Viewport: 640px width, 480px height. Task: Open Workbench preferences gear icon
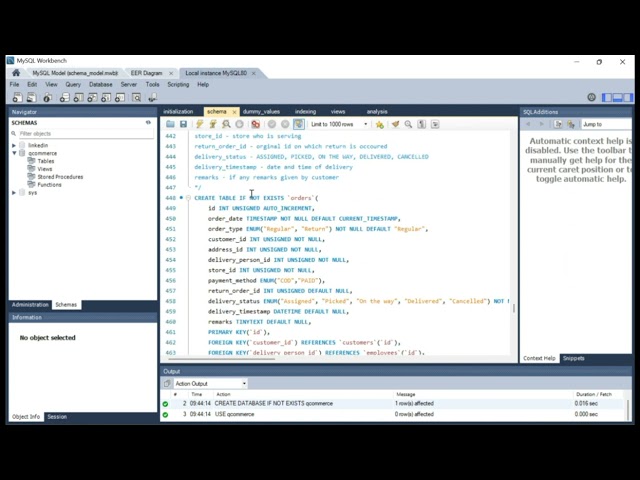[x=591, y=98]
